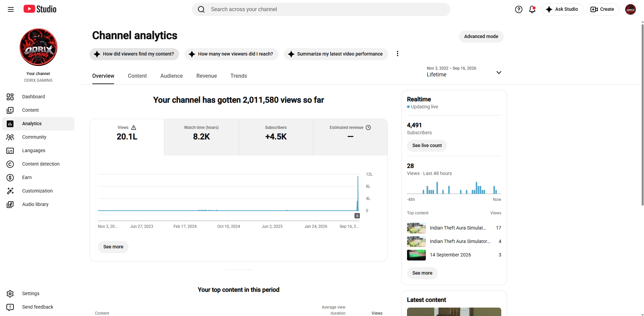
Task: Select the Subscribers +4.5K metric card
Action: (276, 137)
